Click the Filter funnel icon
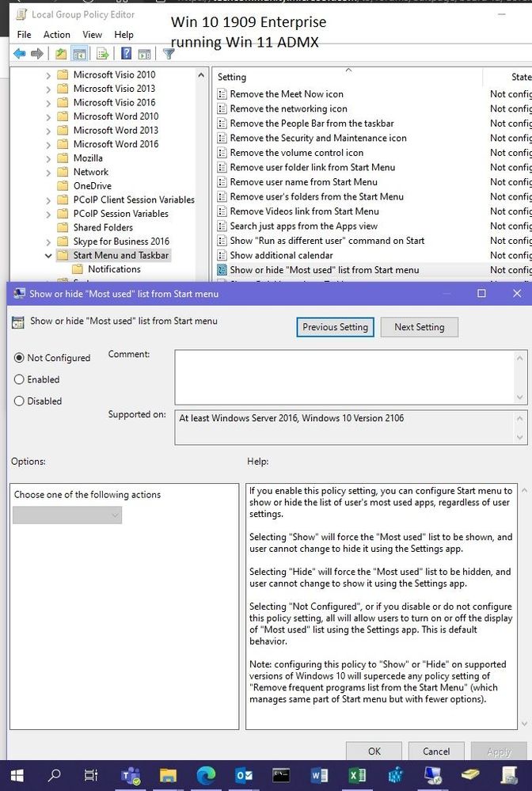This screenshot has width=532, height=791. (169, 54)
